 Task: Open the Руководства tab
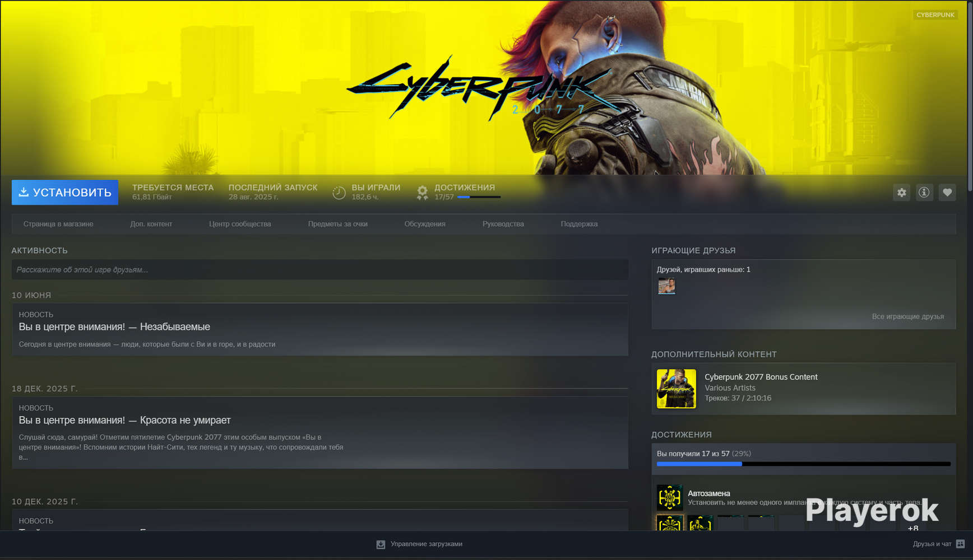[x=503, y=224]
